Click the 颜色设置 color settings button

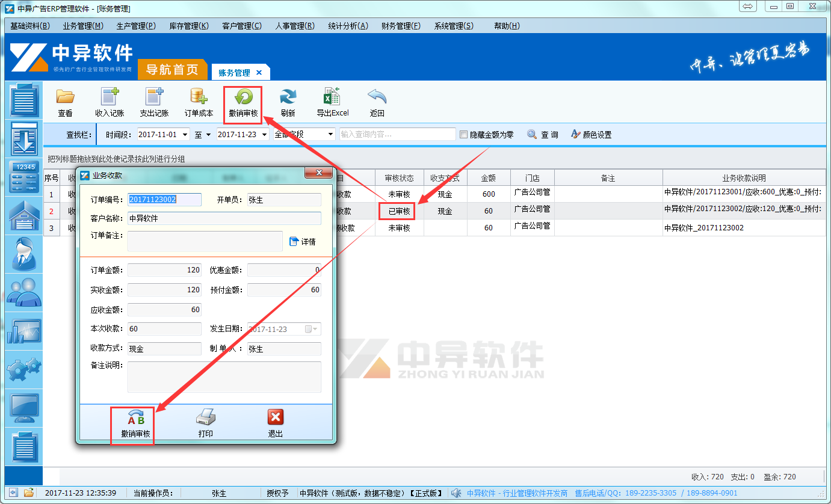coord(591,135)
